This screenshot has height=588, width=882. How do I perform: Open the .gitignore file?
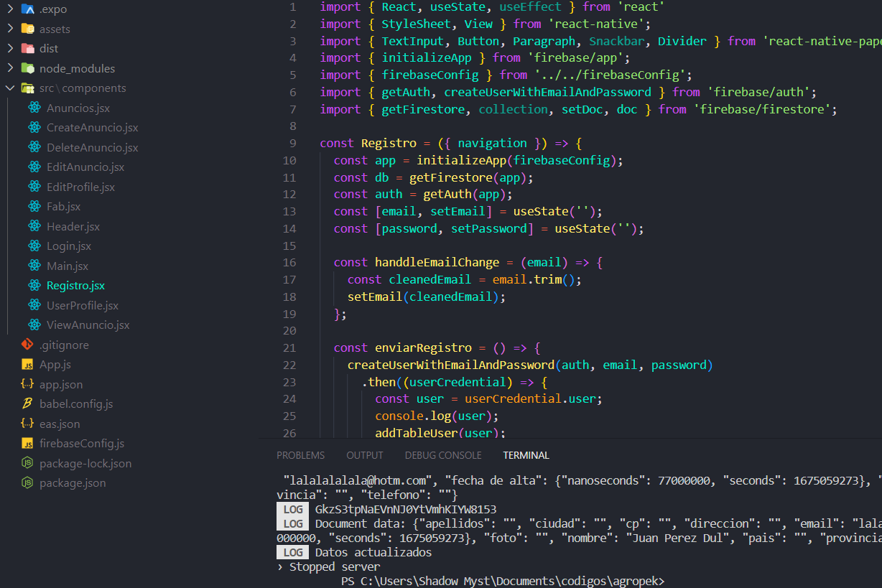(x=64, y=345)
